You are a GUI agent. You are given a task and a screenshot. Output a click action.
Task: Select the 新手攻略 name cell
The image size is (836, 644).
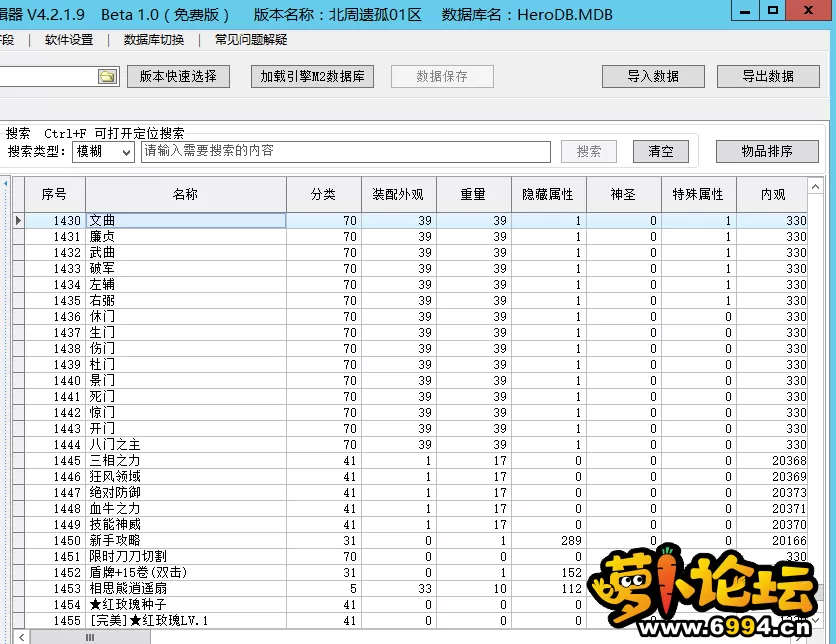[186, 540]
